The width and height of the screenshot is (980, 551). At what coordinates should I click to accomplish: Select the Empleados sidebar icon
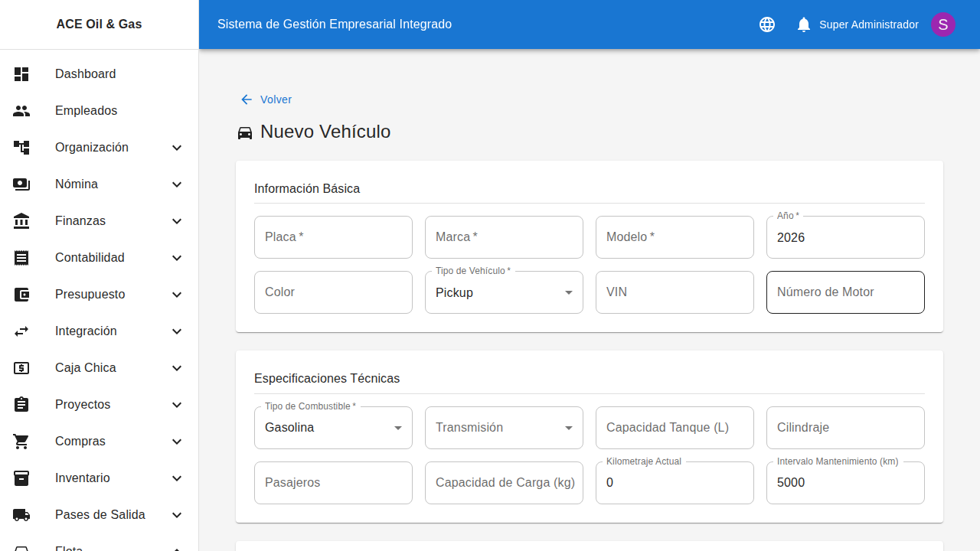point(21,111)
